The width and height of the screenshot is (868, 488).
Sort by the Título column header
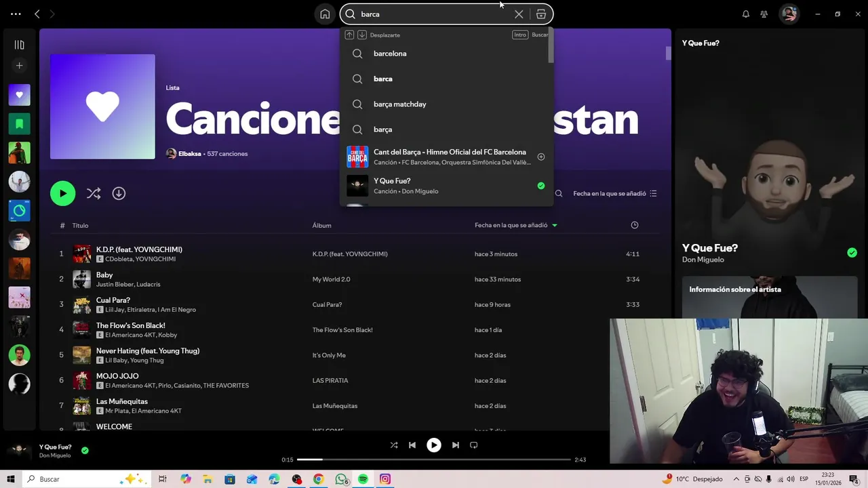click(x=80, y=226)
